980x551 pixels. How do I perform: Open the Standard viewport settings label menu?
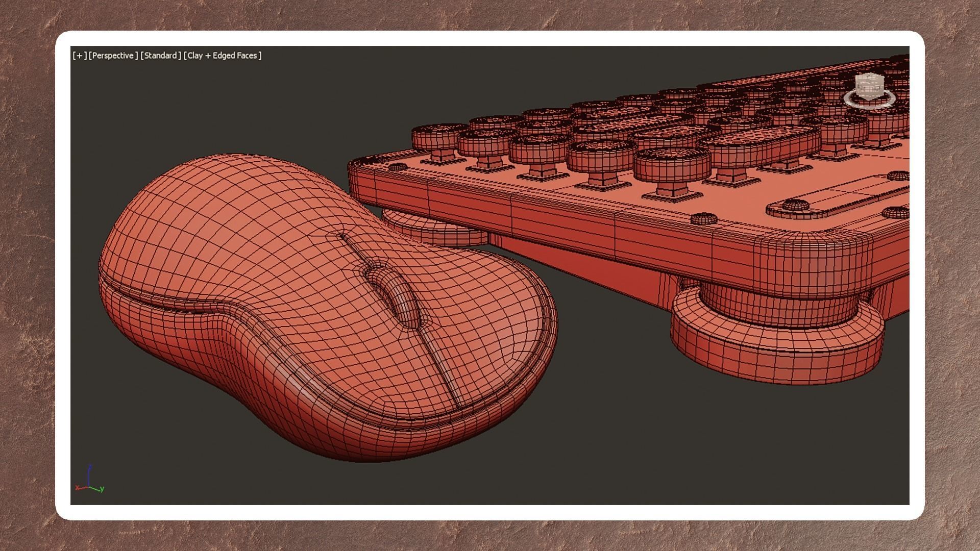pos(160,56)
